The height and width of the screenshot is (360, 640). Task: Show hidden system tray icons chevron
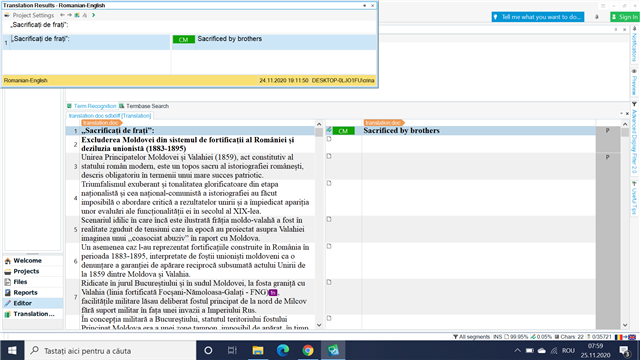point(517,351)
